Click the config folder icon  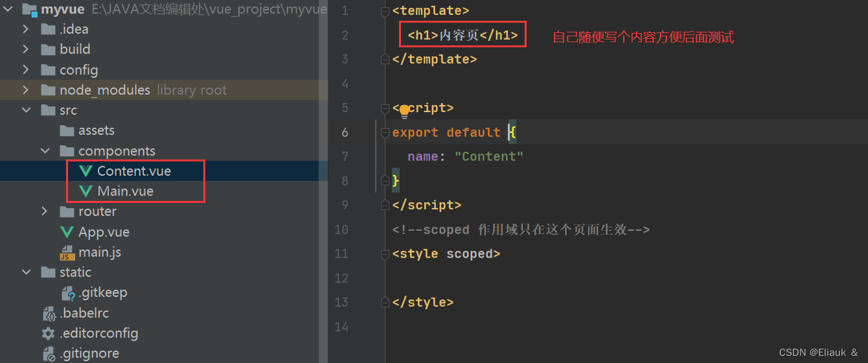click(48, 70)
